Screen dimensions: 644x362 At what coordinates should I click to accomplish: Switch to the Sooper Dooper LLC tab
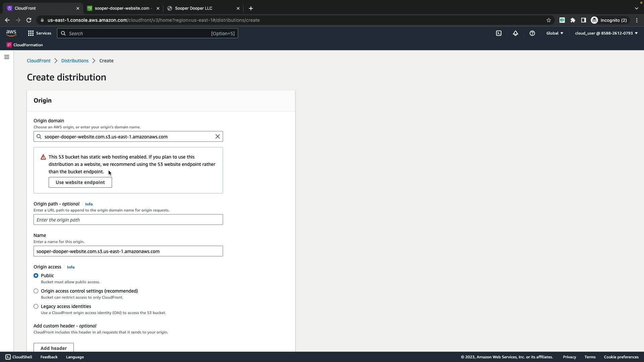194,8
